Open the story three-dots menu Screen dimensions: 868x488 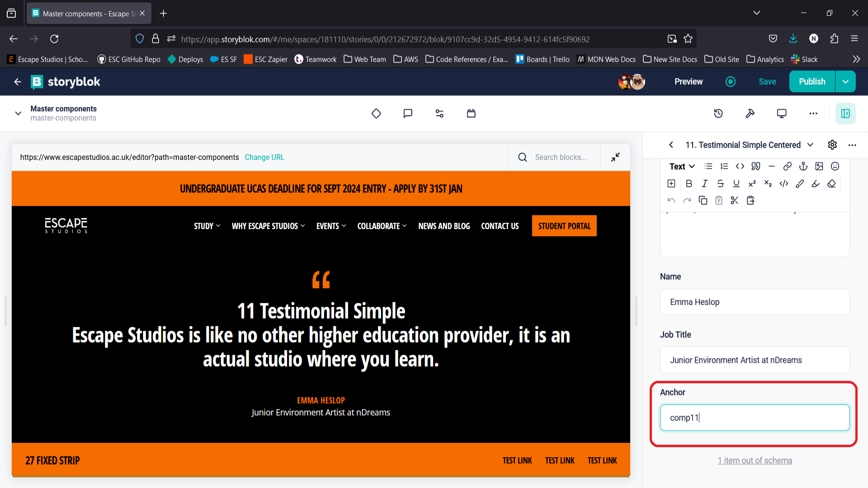coord(813,113)
